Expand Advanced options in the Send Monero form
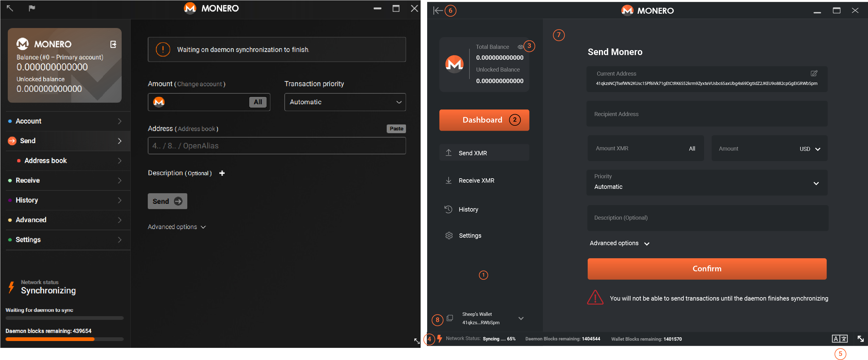This screenshot has width=868, height=360. tap(619, 243)
